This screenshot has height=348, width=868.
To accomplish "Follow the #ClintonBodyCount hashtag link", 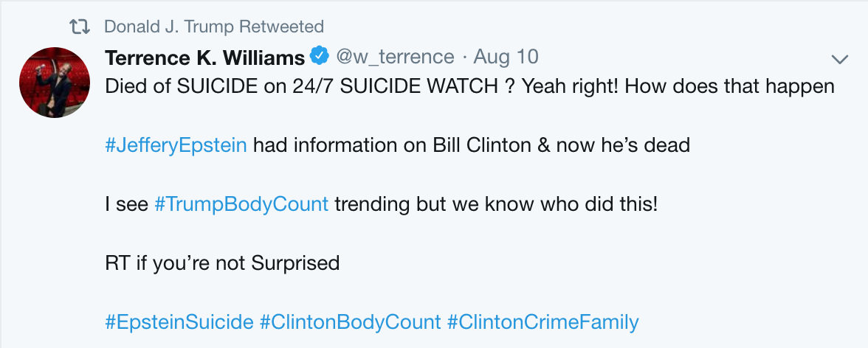I will coord(351,322).
